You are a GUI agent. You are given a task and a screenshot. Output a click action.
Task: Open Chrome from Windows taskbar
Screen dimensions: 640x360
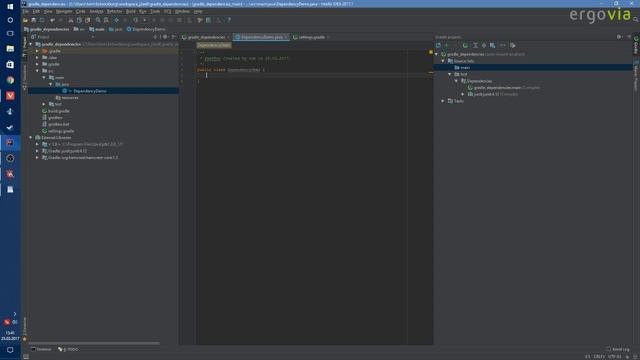[x=10, y=80]
